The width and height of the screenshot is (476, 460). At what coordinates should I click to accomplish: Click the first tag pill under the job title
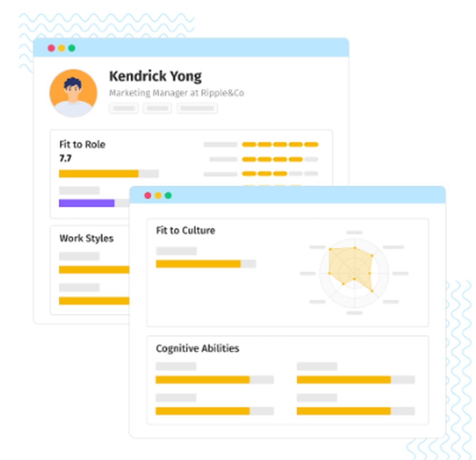[x=124, y=108]
